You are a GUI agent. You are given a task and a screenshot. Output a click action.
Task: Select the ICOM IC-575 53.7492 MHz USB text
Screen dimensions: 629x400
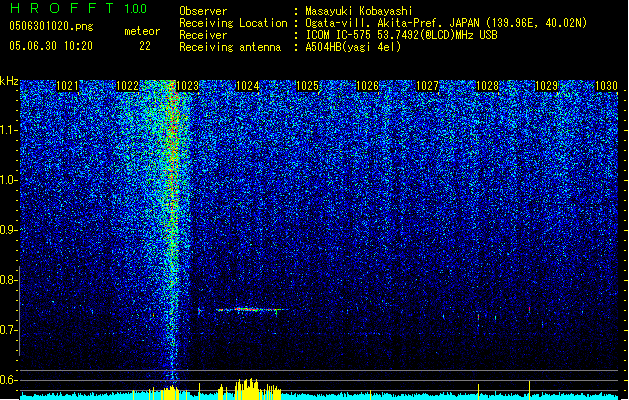tap(401, 35)
